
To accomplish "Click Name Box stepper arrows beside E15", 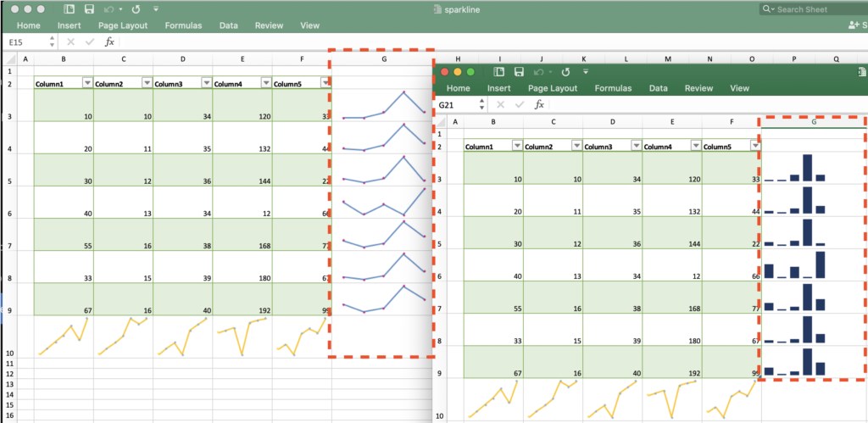I will click(x=53, y=42).
